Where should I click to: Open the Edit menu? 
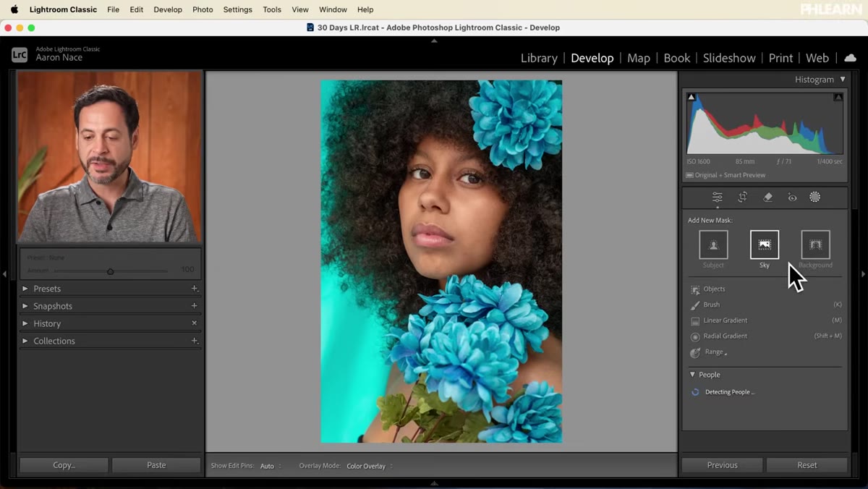click(x=136, y=9)
